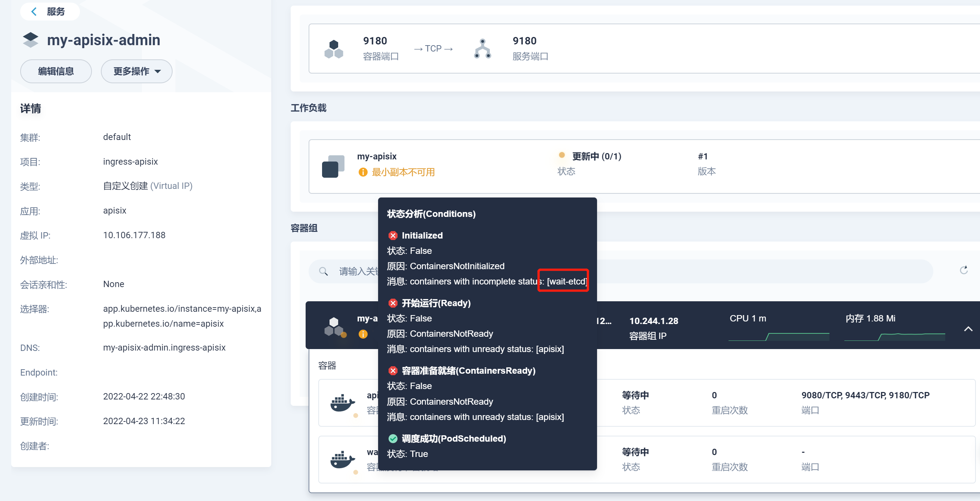This screenshot has height=501, width=980.
Task: Click the cluster value default
Action: click(x=117, y=137)
